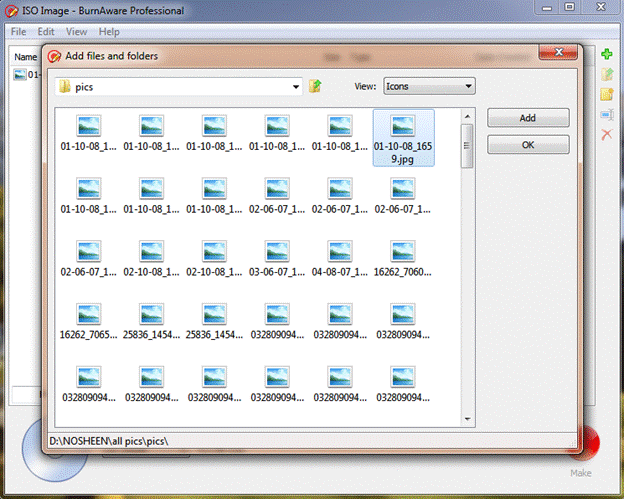Click the rename icon in right toolbar
The width and height of the screenshot is (624, 499).
(607, 114)
